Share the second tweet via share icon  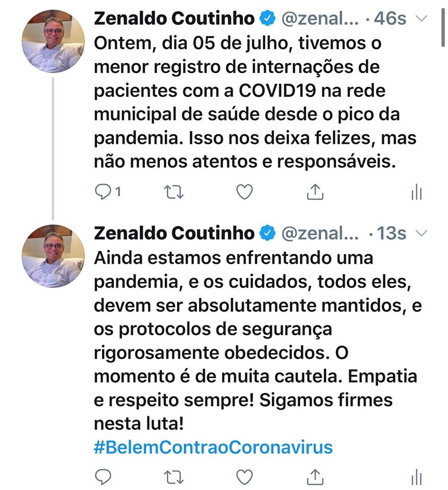tap(315, 477)
